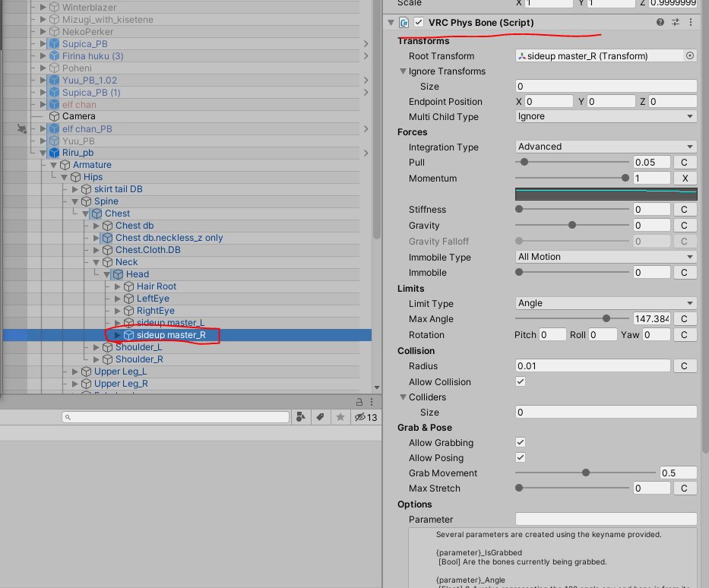
Task: Toggle the Allow Collision checkbox
Action: (x=521, y=381)
